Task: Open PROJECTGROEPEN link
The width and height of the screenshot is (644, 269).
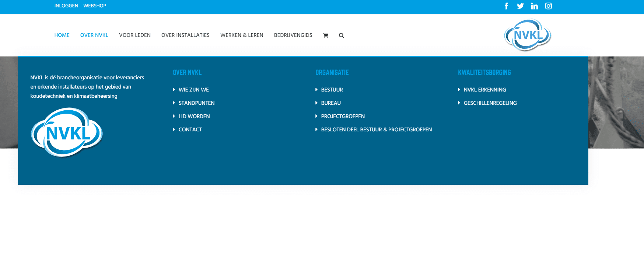Action: (x=343, y=116)
